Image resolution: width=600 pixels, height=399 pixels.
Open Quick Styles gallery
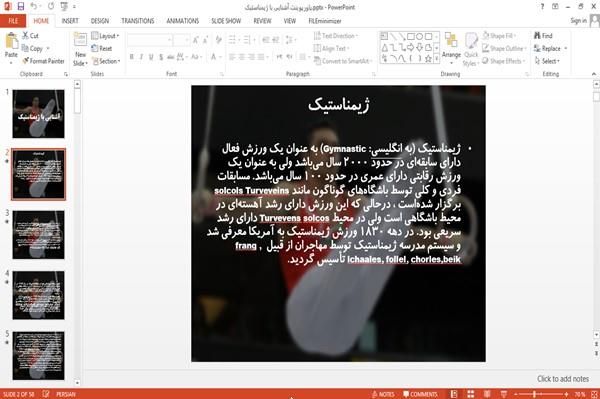tap(471, 49)
